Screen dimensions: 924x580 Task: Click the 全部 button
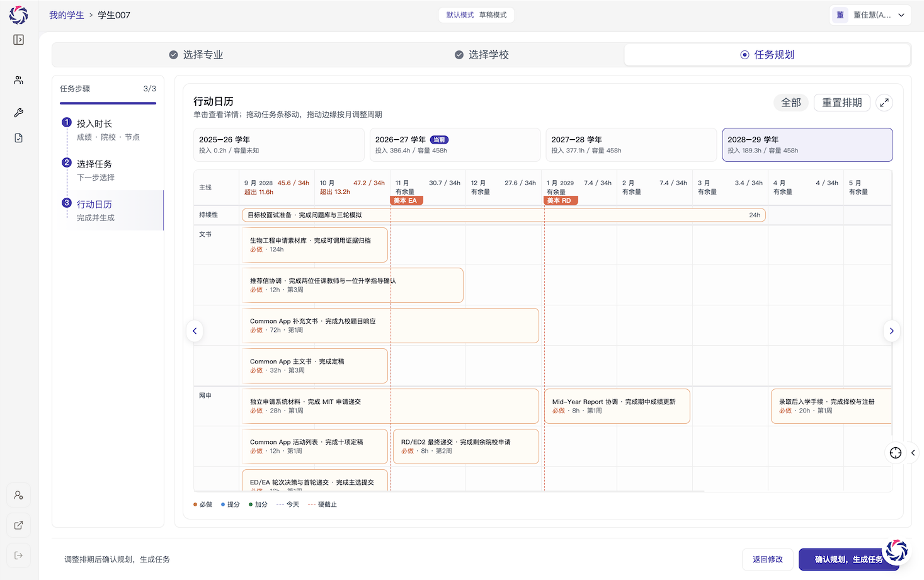coord(791,103)
